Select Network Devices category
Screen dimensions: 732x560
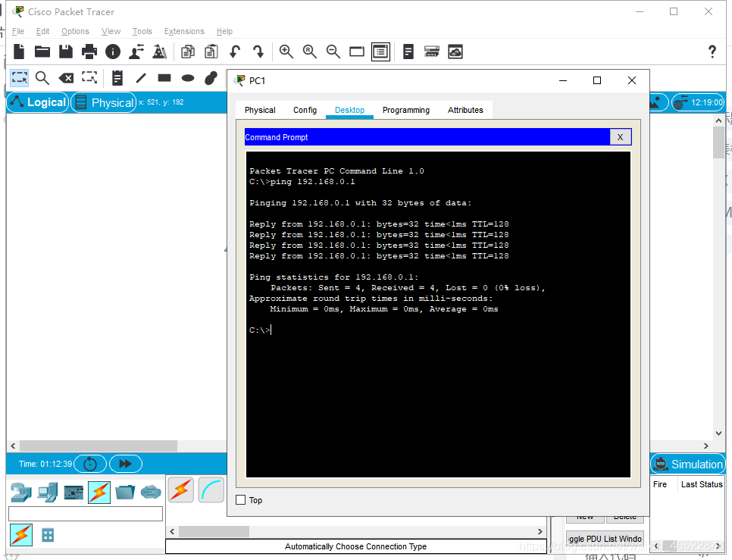21,493
